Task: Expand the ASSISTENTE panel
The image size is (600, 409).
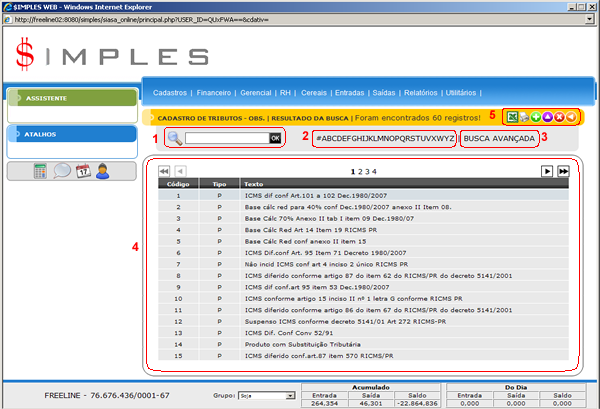Action: pyautogui.click(x=70, y=99)
